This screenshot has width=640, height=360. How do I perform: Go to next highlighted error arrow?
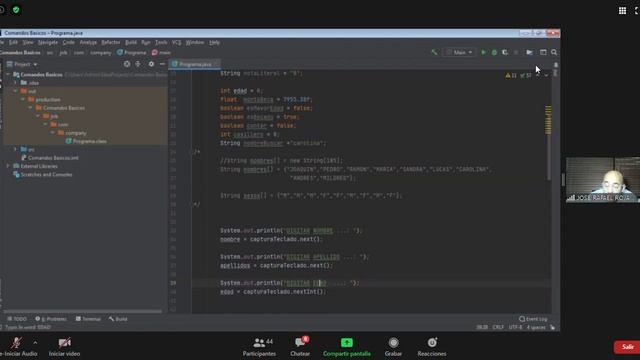[546, 76]
